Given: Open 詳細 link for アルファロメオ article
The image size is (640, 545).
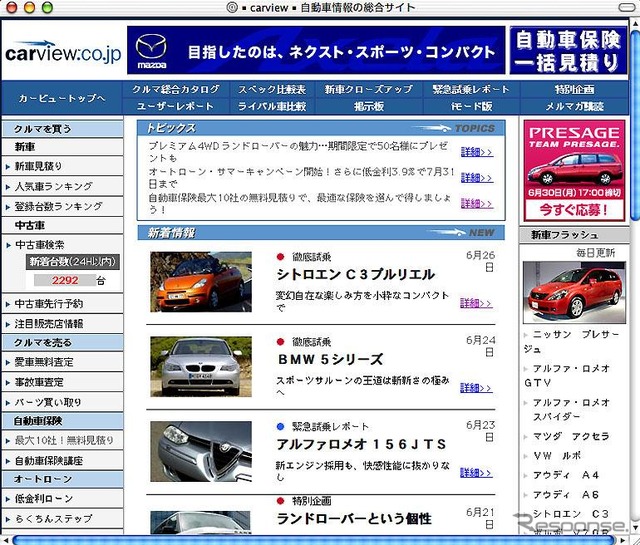Looking at the screenshot, I should [476, 472].
